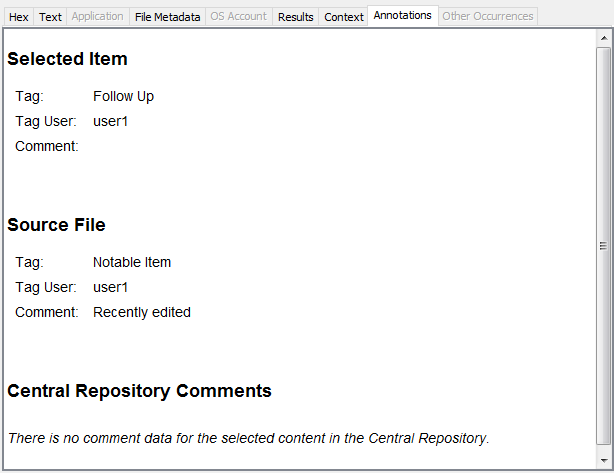Image resolution: width=614 pixels, height=473 pixels.
Task: Show the Context tab
Action: tap(344, 17)
